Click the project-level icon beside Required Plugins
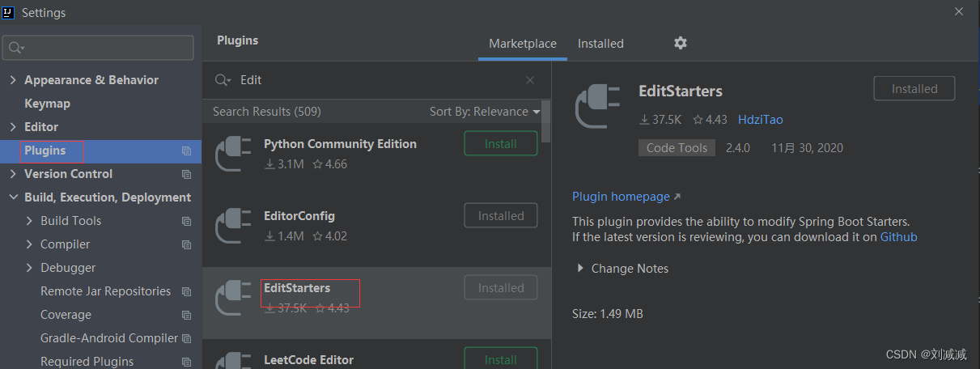The width and height of the screenshot is (980, 369). [x=186, y=362]
